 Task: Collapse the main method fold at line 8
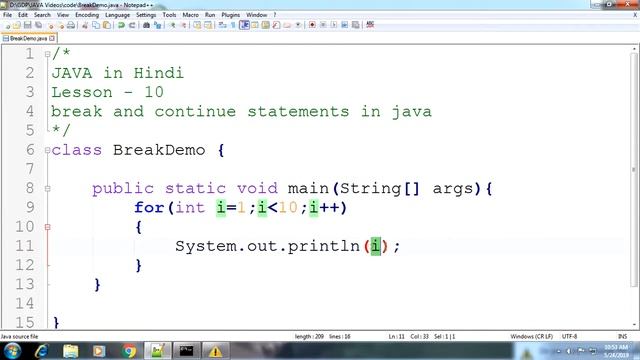click(47, 189)
